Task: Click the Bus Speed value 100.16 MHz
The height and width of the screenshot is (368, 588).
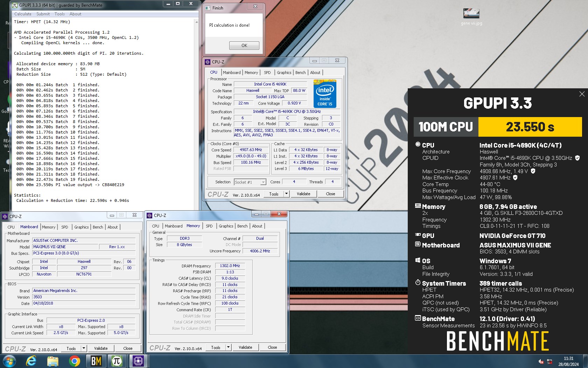Action: pos(251,162)
